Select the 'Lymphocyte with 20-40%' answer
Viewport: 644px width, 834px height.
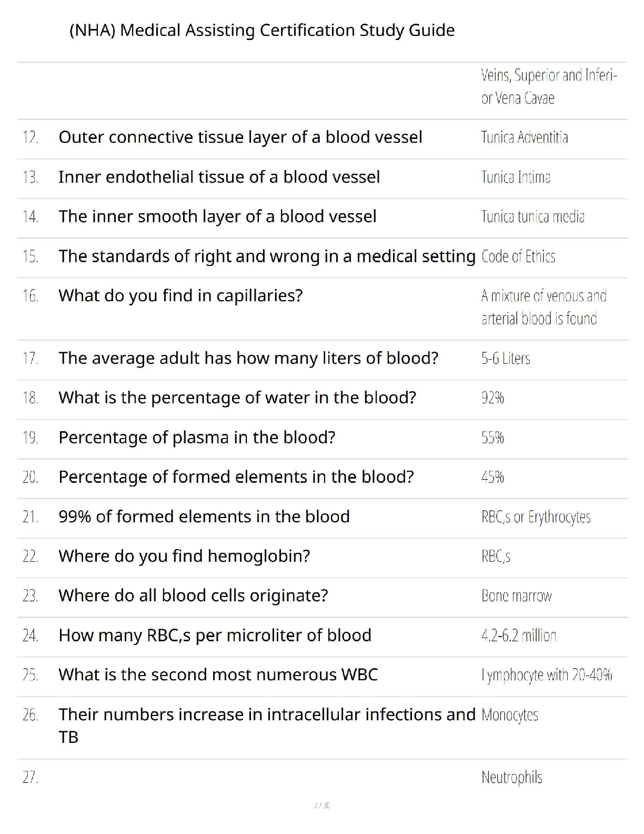click(x=547, y=675)
